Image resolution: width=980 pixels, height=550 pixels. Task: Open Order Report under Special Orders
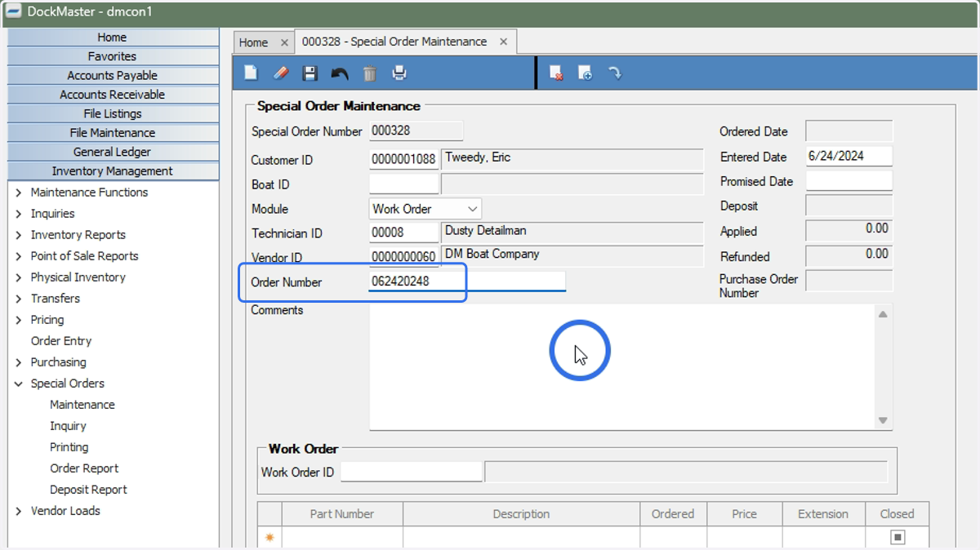coord(84,468)
